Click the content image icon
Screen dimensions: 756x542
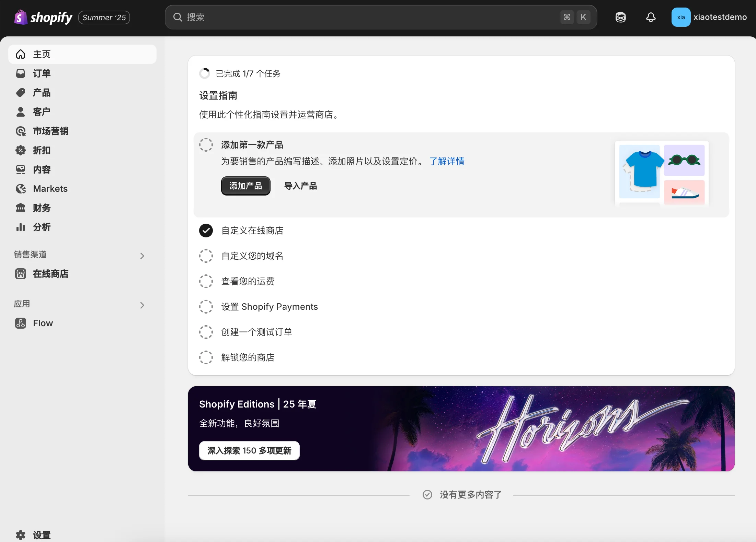[21, 169]
